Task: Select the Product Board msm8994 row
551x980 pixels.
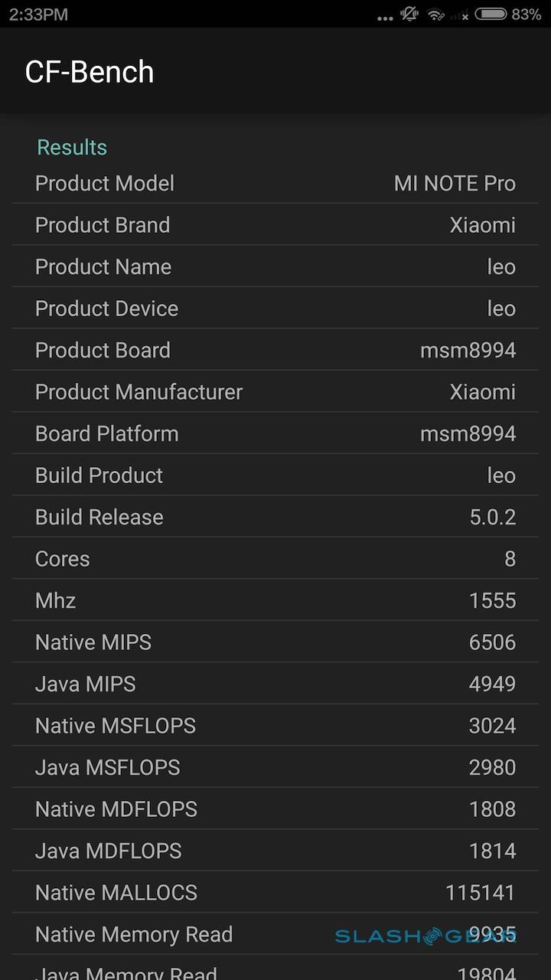Action: [x=275, y=351]
